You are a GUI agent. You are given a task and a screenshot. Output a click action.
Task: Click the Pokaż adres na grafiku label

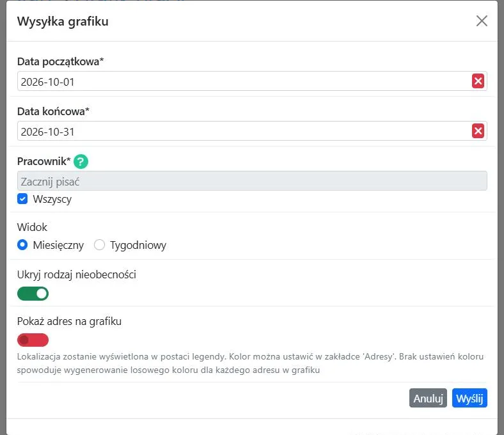point(69,321)
